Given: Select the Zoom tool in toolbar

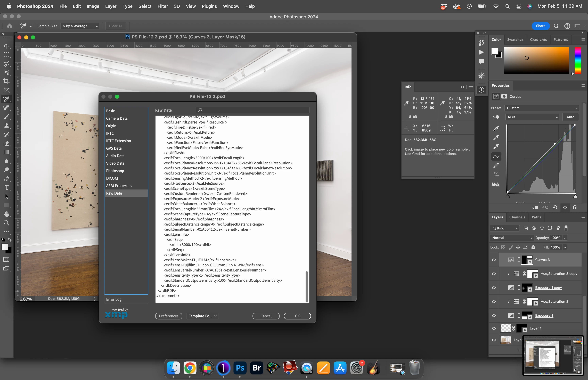Looking at the screenshot, I should [6, 223].
